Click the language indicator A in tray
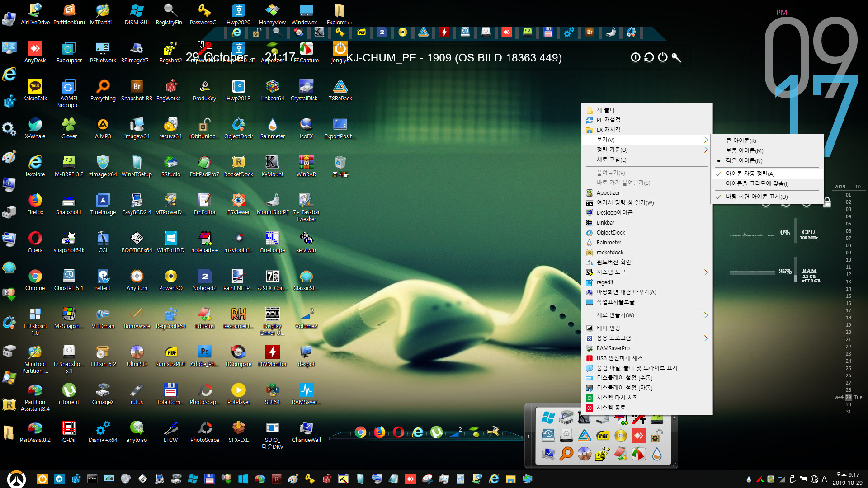Image resolution: width=868 pixels, height=488 pixels. click(824, 479)
